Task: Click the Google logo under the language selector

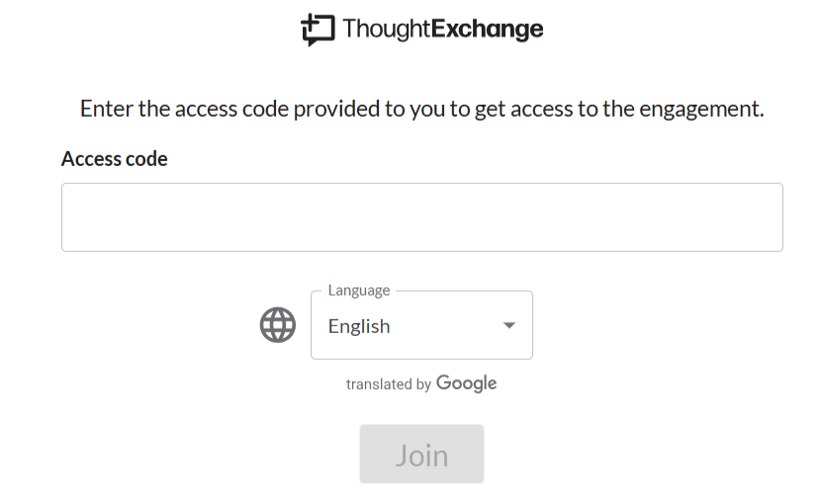Action: click(x=466, y=383)
